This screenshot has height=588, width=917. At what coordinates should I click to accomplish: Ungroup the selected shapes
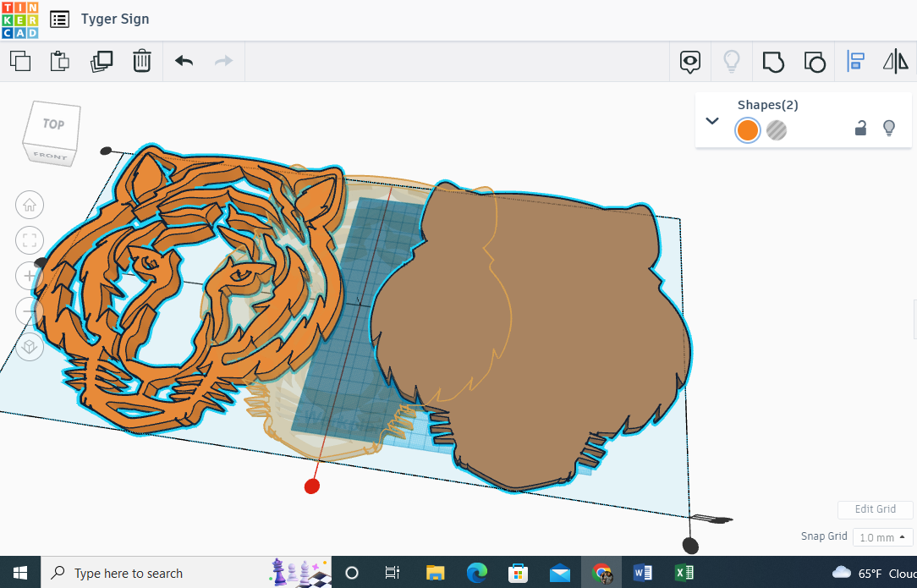815,61
